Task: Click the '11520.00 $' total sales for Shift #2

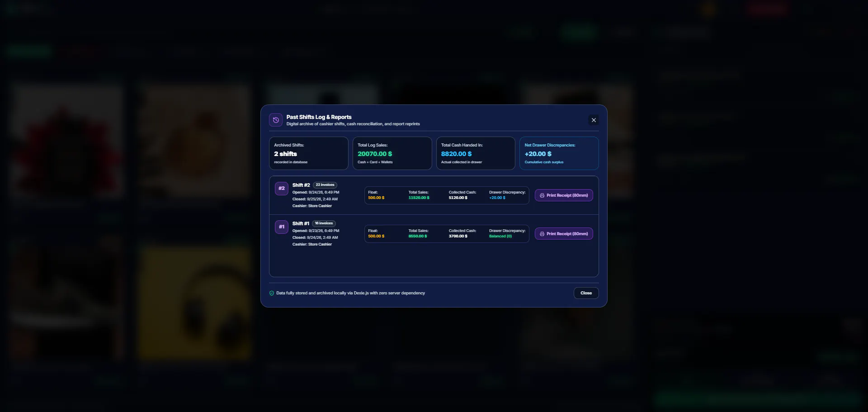Action: [x=419, y=198]
